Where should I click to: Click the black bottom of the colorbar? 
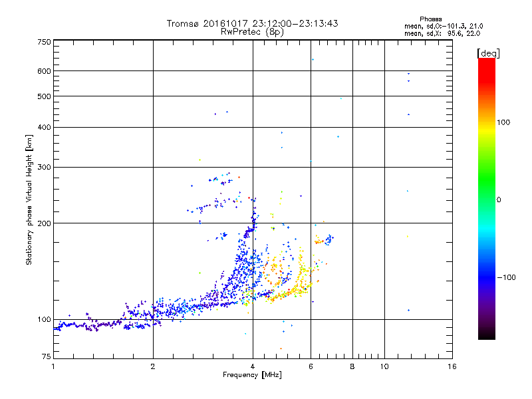click(x=487, y=334)
